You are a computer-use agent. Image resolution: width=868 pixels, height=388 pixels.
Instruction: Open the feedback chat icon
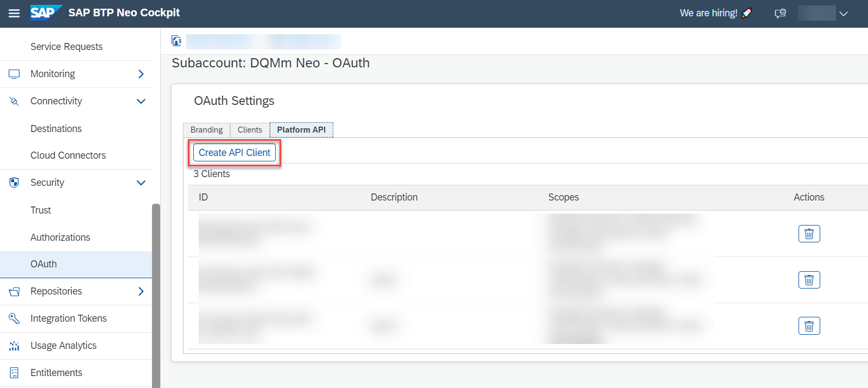click(x=780, y=13)
